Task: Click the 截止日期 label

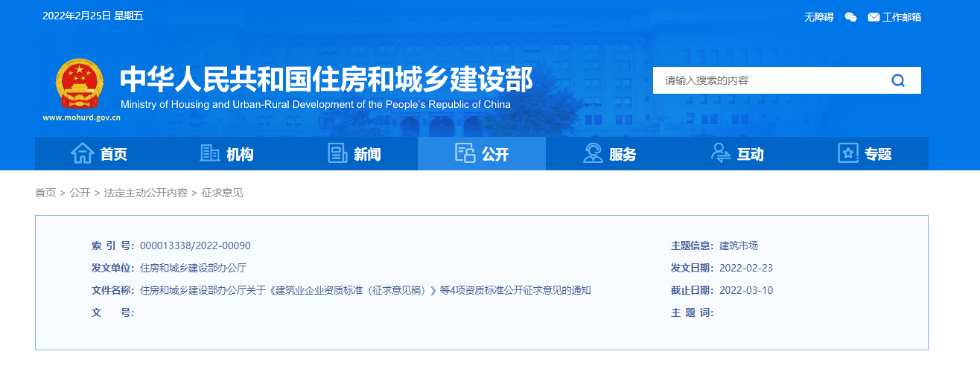Action: coord(693,290)
